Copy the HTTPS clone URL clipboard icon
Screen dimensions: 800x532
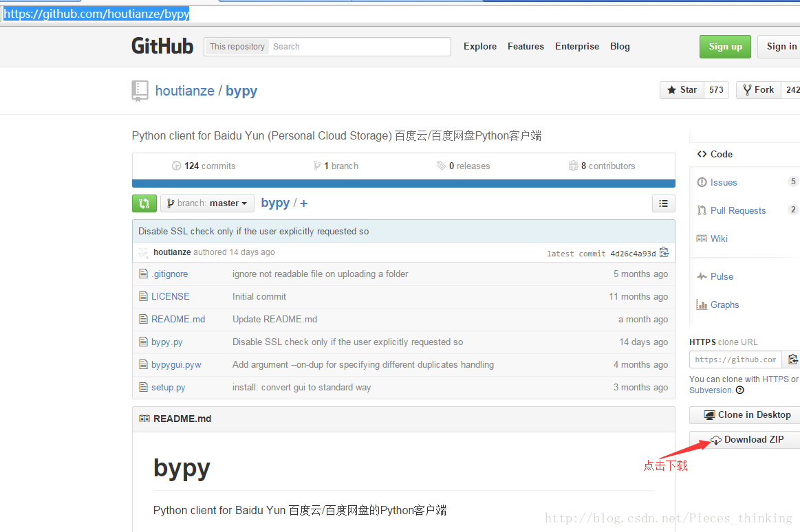click(x=792, y=359)
